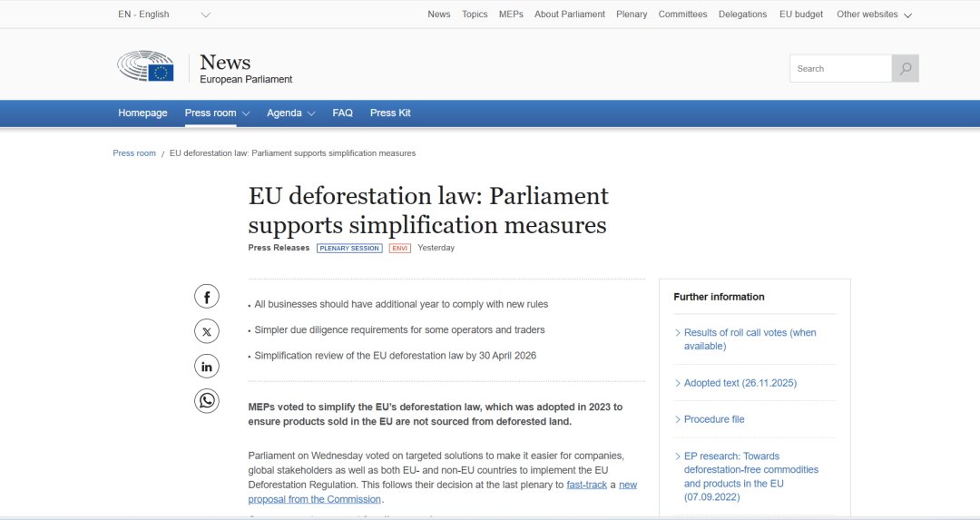Screen dimensions: 980x520
Task: Click the PLENARY SESSION tag
Action: point(349,248)
